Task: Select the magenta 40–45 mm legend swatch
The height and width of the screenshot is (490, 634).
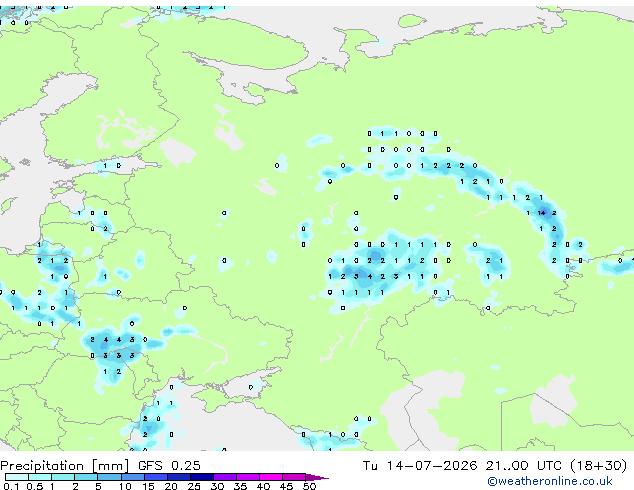Action: 271,477
